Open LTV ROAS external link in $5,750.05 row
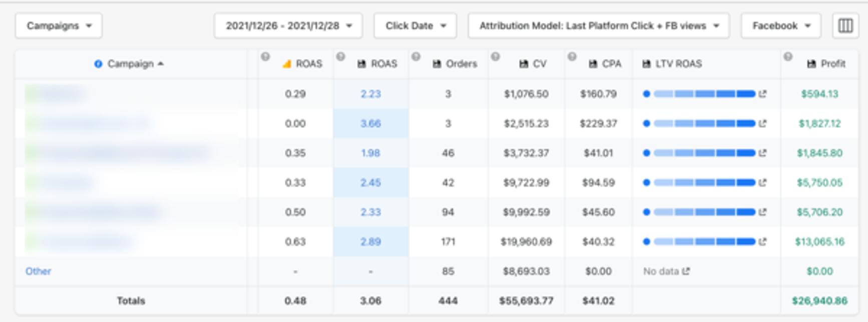Screen dimensions: 868x322 (x=762, y=182)
